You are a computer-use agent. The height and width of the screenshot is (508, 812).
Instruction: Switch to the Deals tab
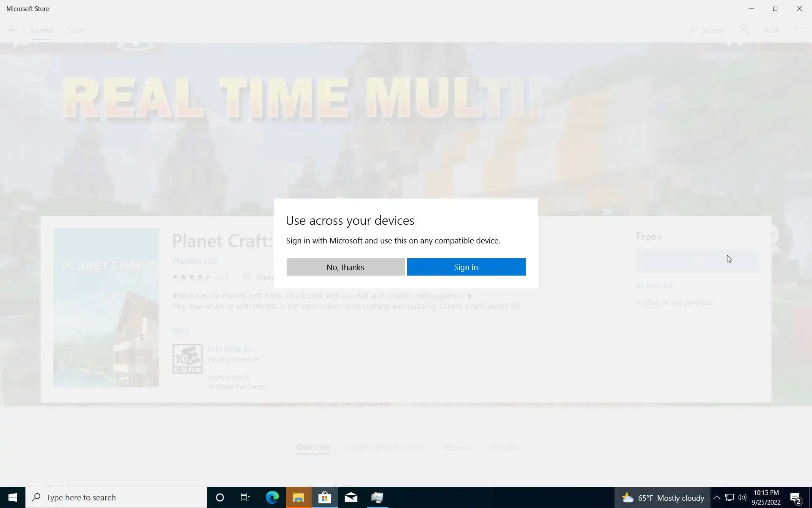click(75, 30)
